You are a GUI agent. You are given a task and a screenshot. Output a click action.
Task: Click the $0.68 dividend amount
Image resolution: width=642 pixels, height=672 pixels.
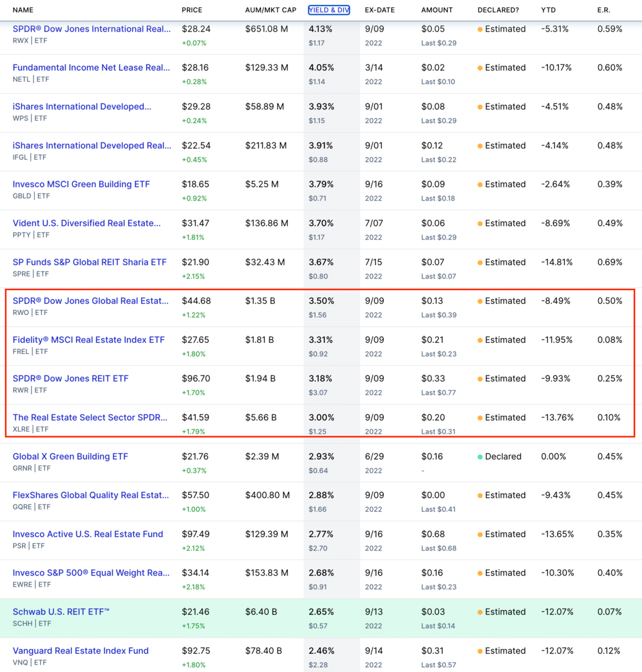433,533
